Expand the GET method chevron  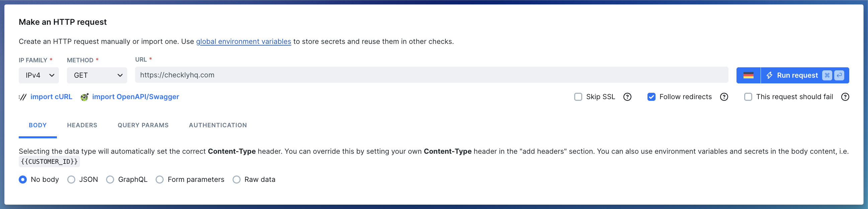coord(120,75)
